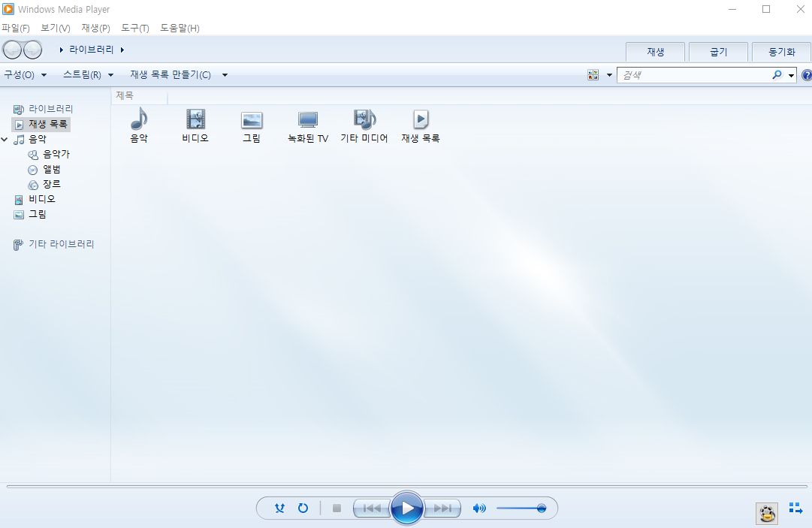The image size is (812, 528).
Task: Click 재생 목록 만들기(C) button
Action: coord(171,74)
